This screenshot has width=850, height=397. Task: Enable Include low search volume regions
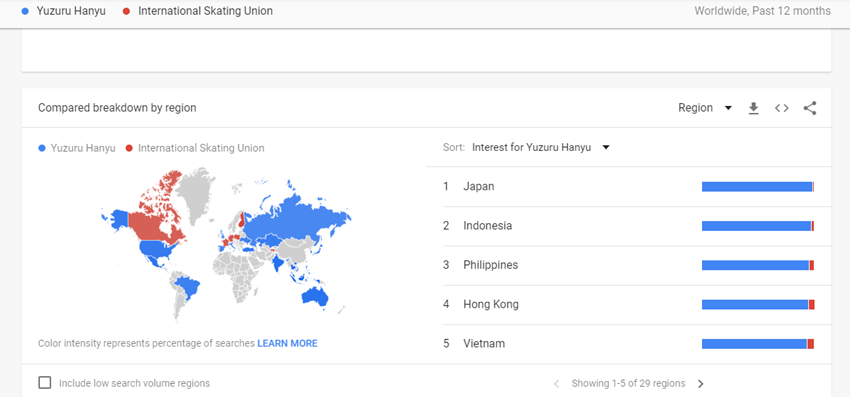(44, 383)
